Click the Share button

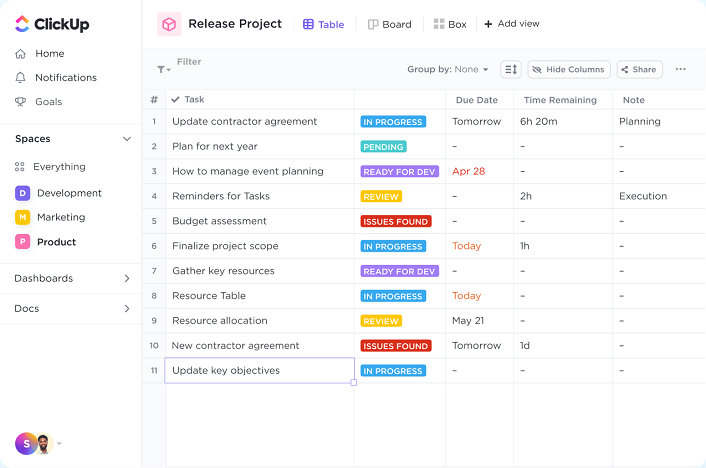click(x=638, y=69)
